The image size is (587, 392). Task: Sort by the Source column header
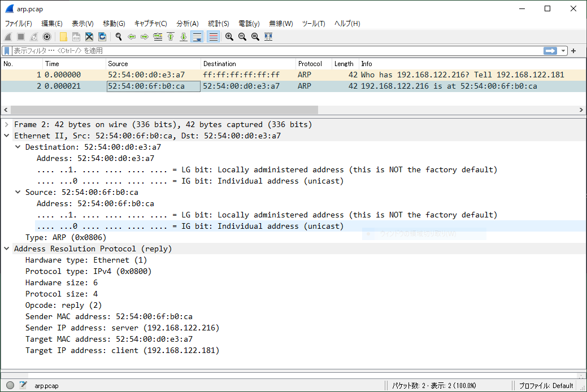point(154,64)
